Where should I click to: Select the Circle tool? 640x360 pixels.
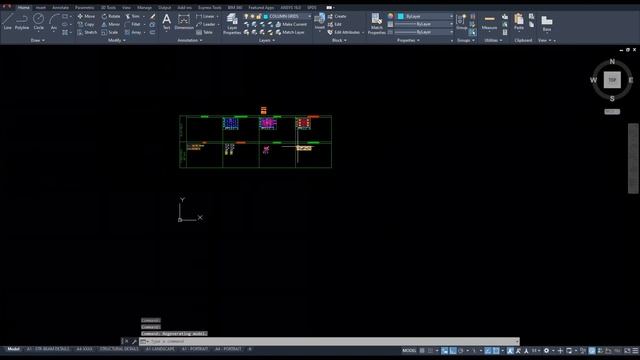(38, 21)
